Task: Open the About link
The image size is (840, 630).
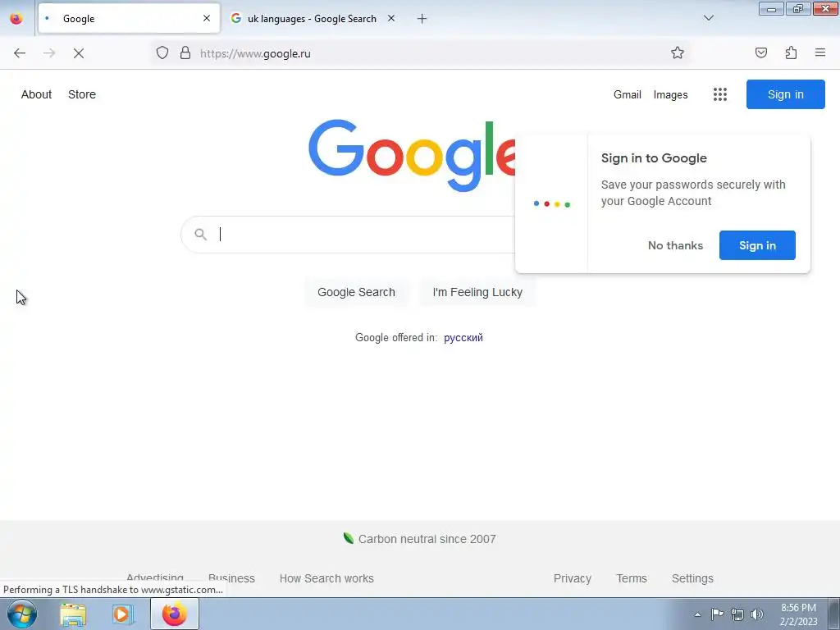Action: (x=36, y=94)
